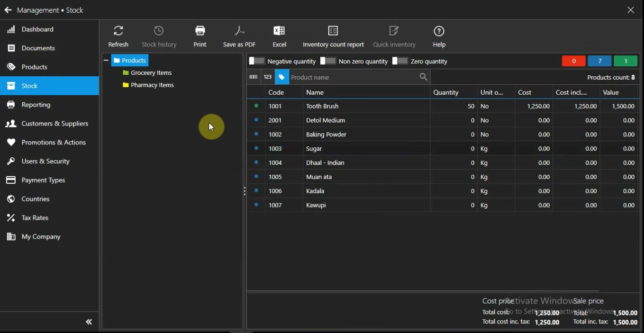
Task: Print the stock report
Action: pos(200,36)
